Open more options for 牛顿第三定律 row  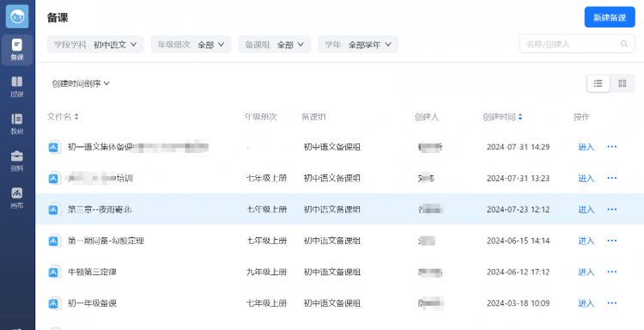pos(612,272)
